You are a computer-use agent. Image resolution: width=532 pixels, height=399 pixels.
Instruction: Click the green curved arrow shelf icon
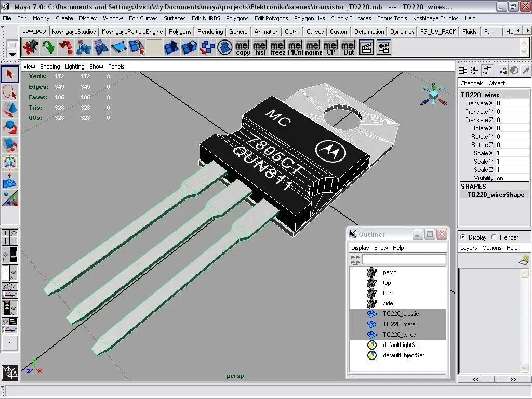point(48,47)
